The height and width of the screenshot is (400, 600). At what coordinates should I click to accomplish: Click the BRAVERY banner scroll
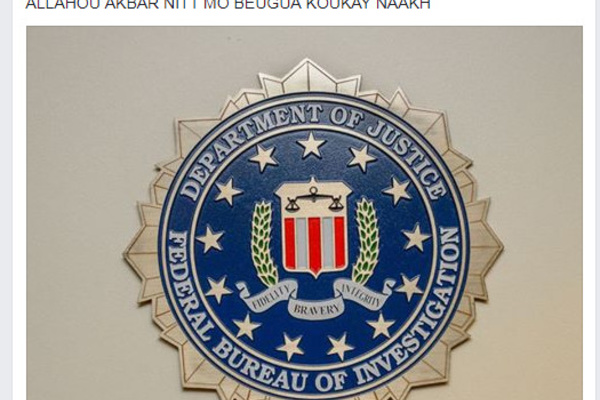point(316,309)
